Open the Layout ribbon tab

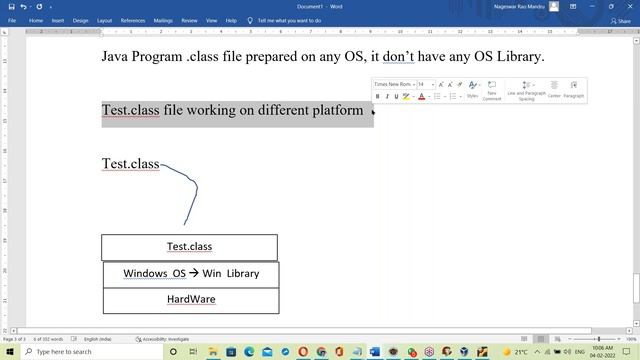(104, 20)
